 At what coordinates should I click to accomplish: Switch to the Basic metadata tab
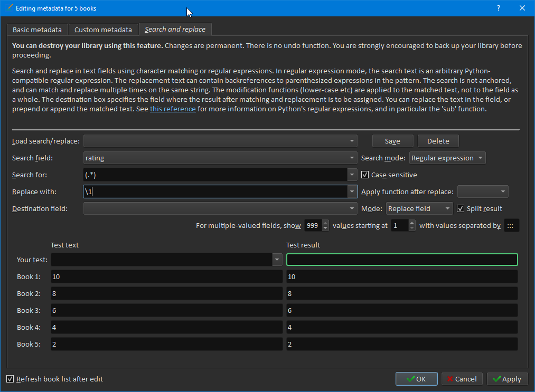(37, 30)
